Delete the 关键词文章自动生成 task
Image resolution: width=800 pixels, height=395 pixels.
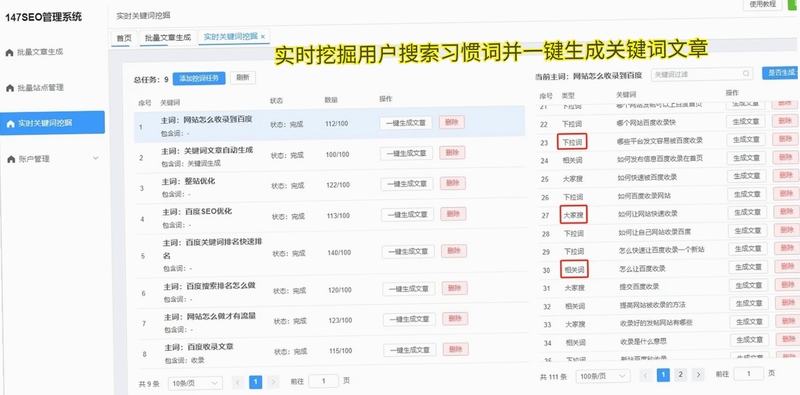pyautogui.click(x=452, y=153)
